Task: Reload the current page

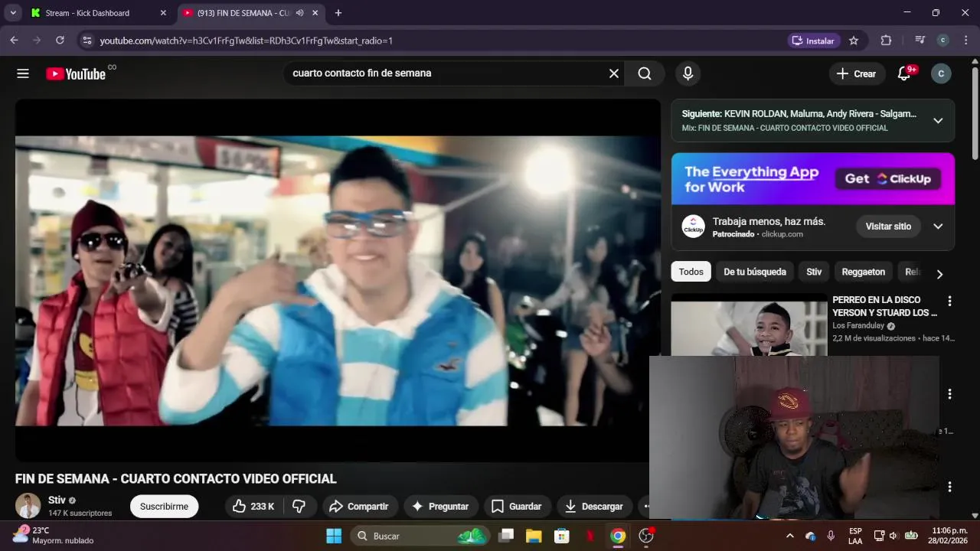Action: coord(60,41)
